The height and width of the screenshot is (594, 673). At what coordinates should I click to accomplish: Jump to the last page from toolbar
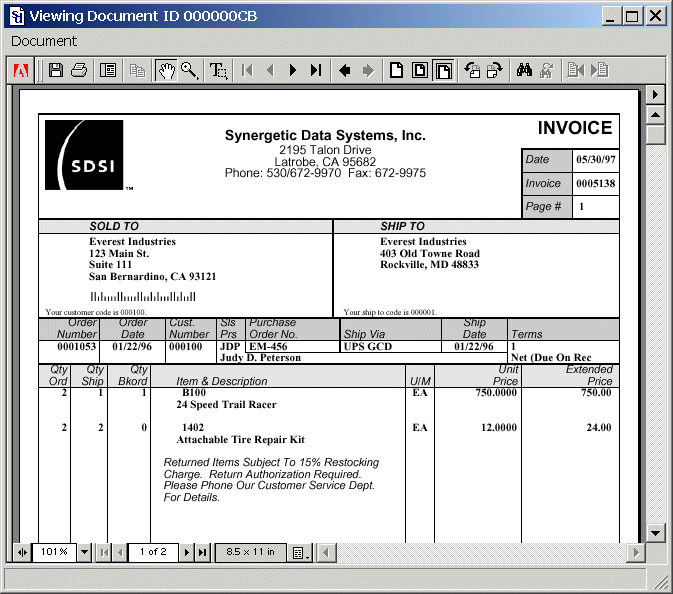[x=316, y=70]
